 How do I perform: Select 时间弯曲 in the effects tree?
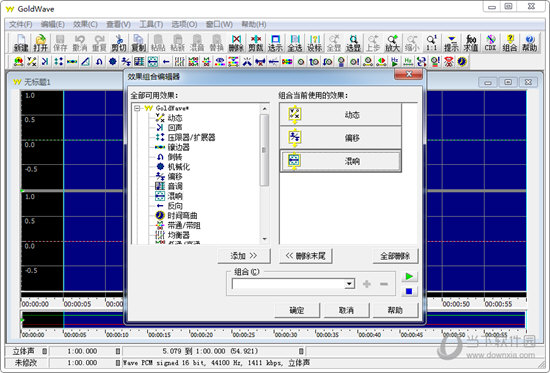point(182,215)
